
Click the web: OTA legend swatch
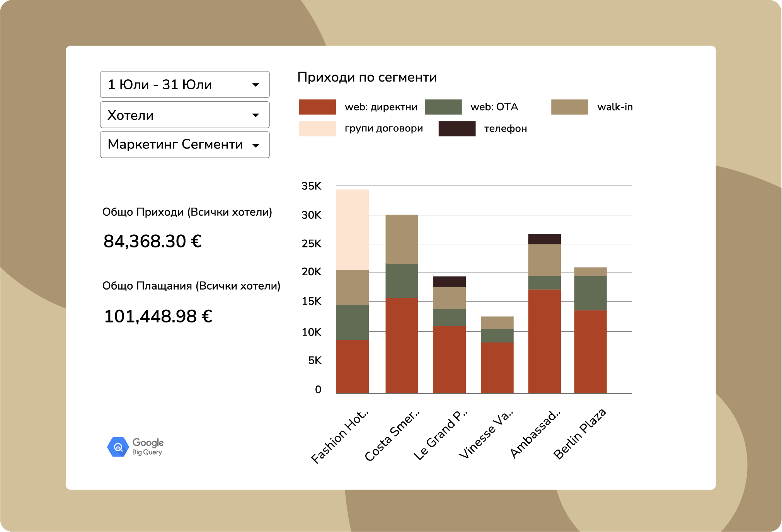point(443,107)
